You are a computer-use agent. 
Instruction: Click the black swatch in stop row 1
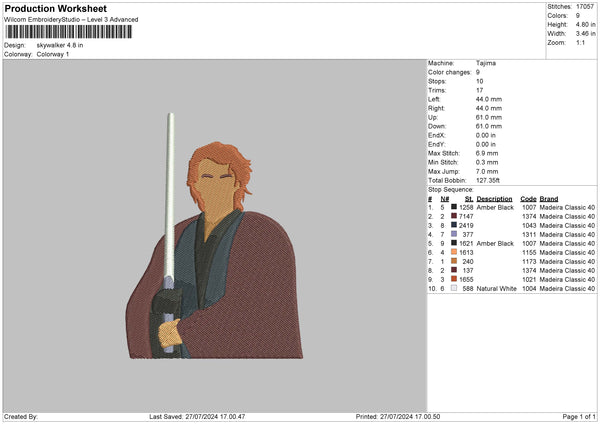click(x=454, y=207)
